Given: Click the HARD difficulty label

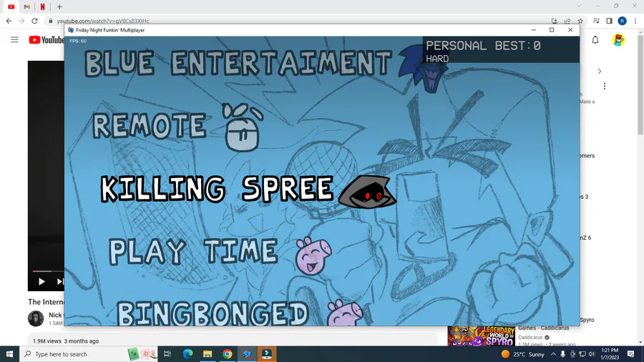Looking at the screenshot, I should [x=437, y=59].
